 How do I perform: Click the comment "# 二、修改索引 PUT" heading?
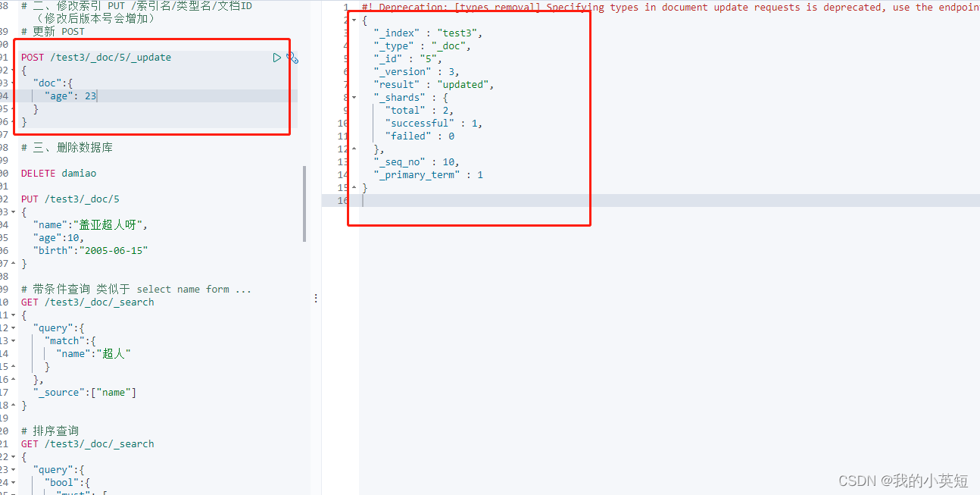[136, 6]
